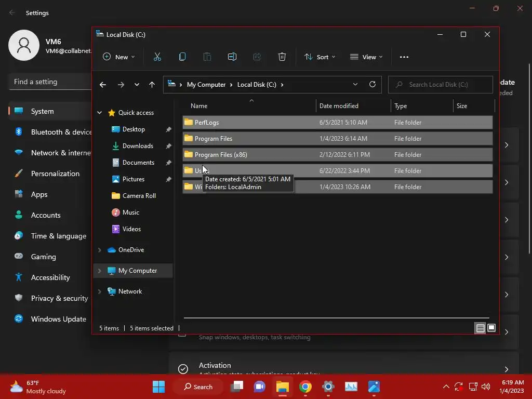The image size is (532, 399).
Task: Open the New item dropdown
Action: [119, 57]
